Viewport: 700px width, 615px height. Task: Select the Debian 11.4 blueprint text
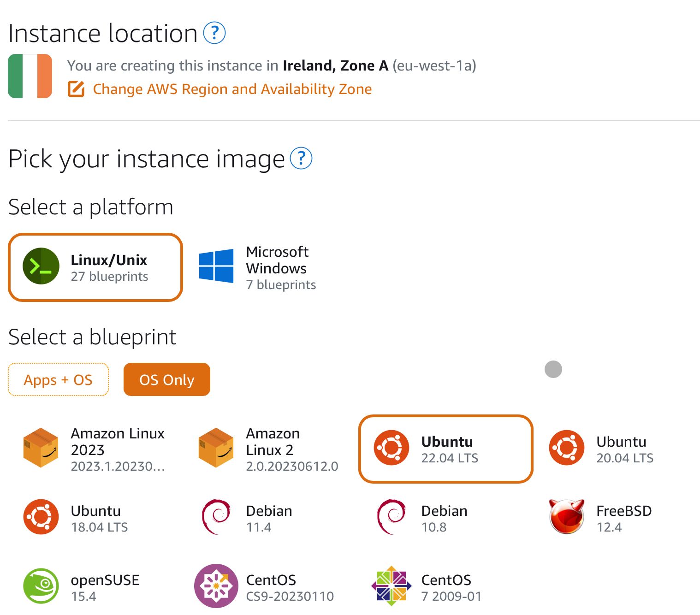(269, 519)
